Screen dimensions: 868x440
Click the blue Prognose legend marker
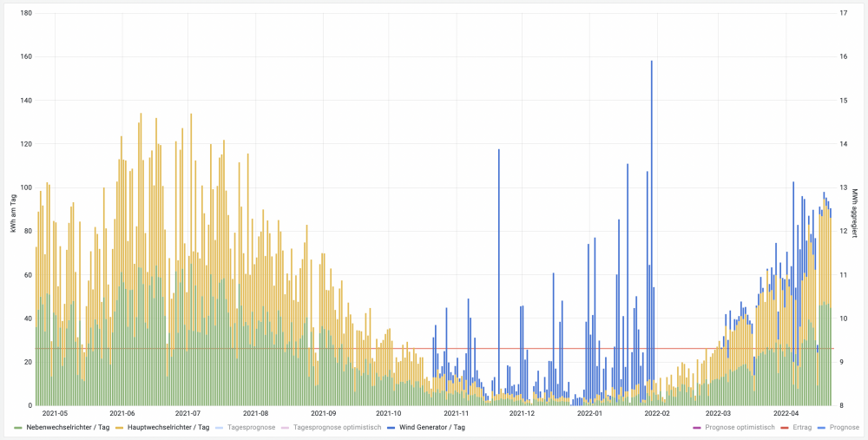click(x=824, y=428)
